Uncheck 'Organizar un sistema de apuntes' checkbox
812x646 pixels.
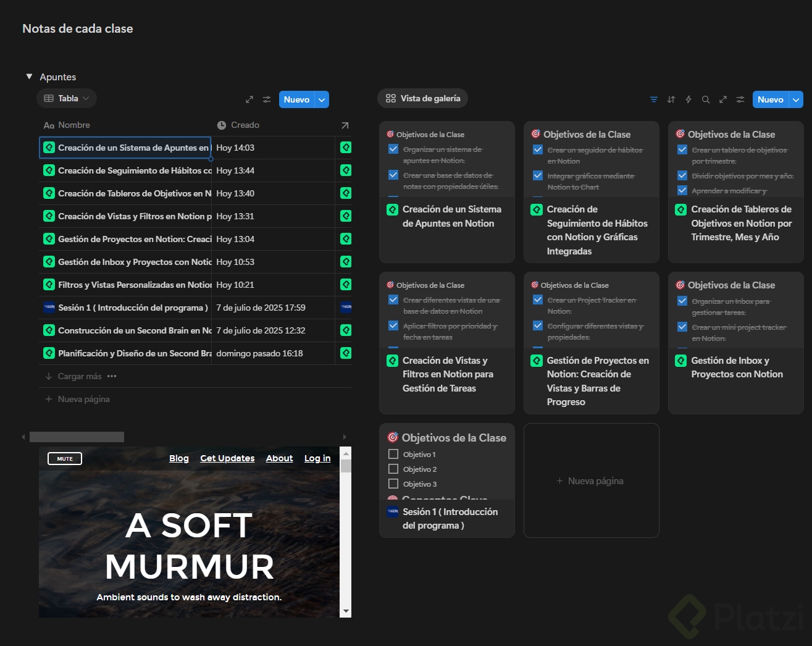pyautogui.click(x=393, y=149)
